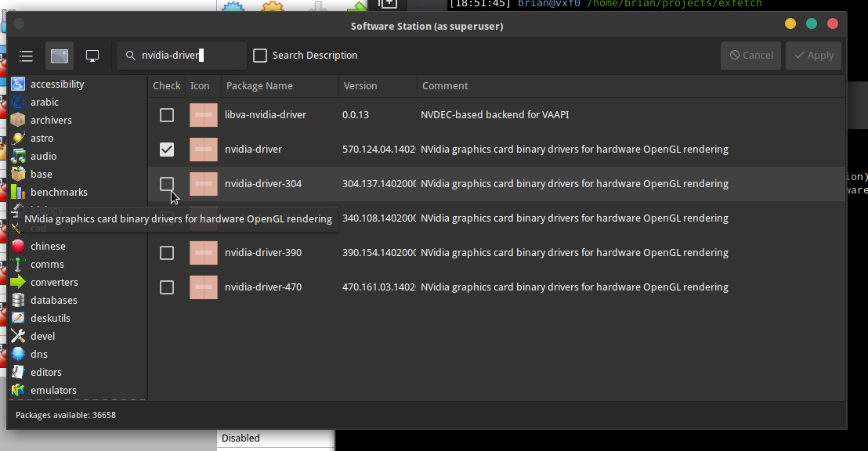Click the comment text in the nvidia-driver-470 row
868x451 pixels.
[574, 287]
